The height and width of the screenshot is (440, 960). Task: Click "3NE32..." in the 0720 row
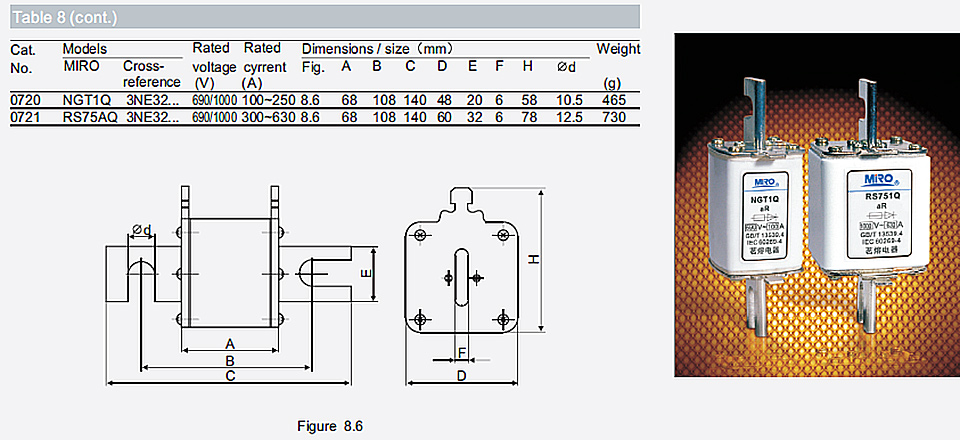[x=152, y=100]
